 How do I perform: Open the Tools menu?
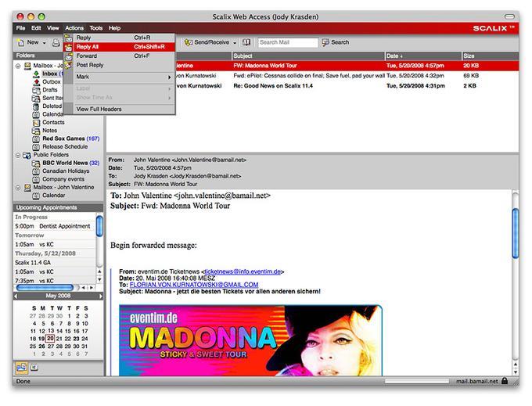tap(96, 28)
